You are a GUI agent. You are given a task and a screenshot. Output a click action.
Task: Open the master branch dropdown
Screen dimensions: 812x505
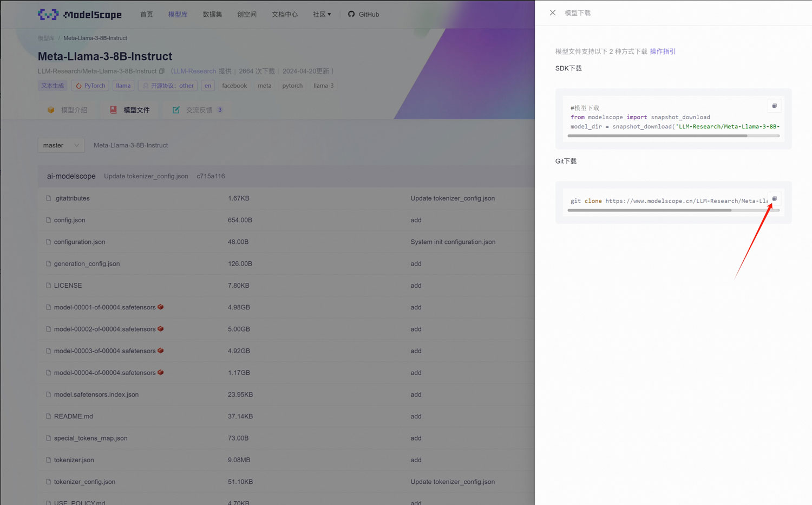point(61,145)
